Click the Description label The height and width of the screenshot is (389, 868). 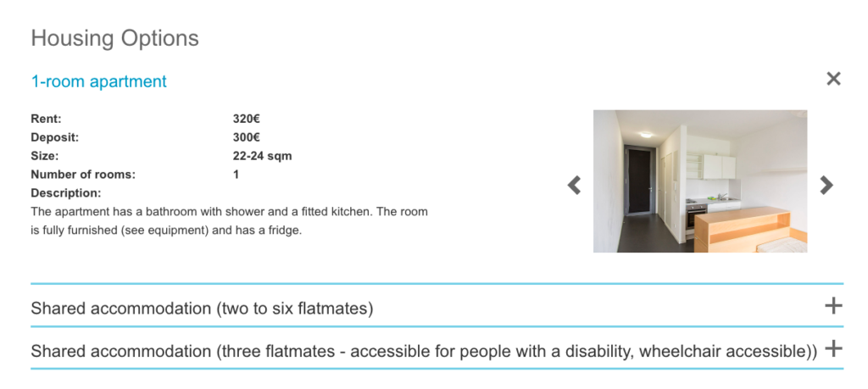coord(66,193)
